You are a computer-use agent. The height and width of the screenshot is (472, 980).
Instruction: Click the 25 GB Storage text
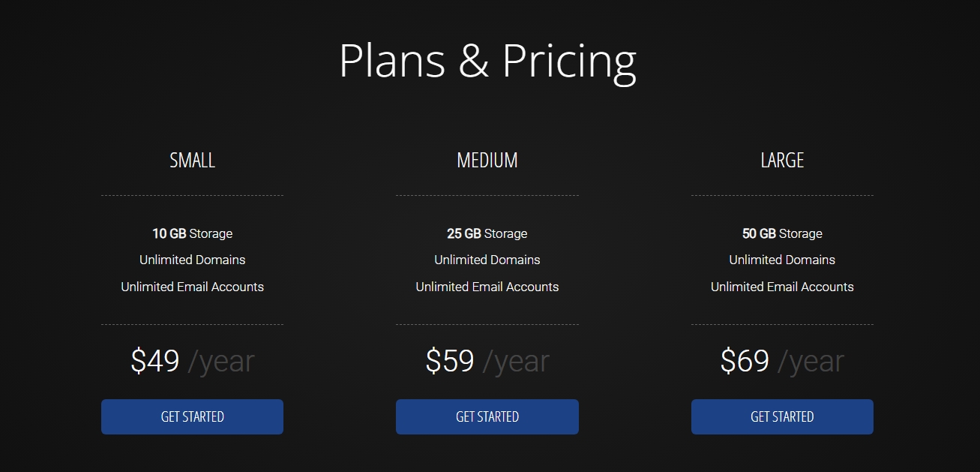click(487, 233)
